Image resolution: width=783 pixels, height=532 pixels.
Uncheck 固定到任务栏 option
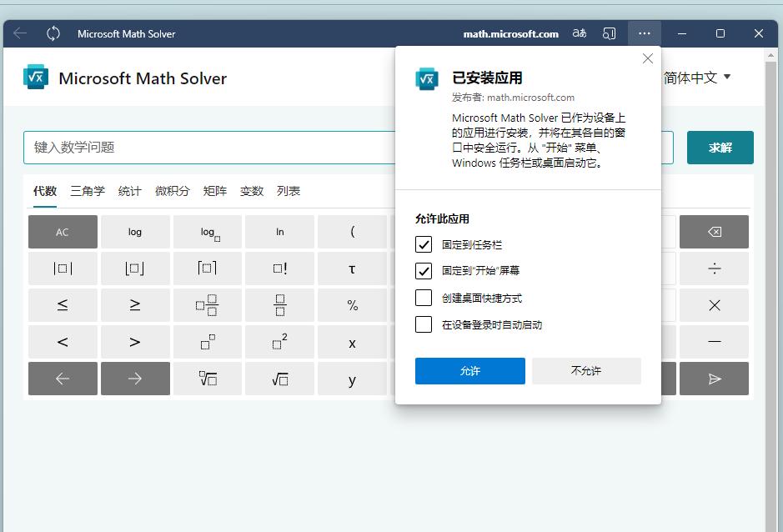423,244
